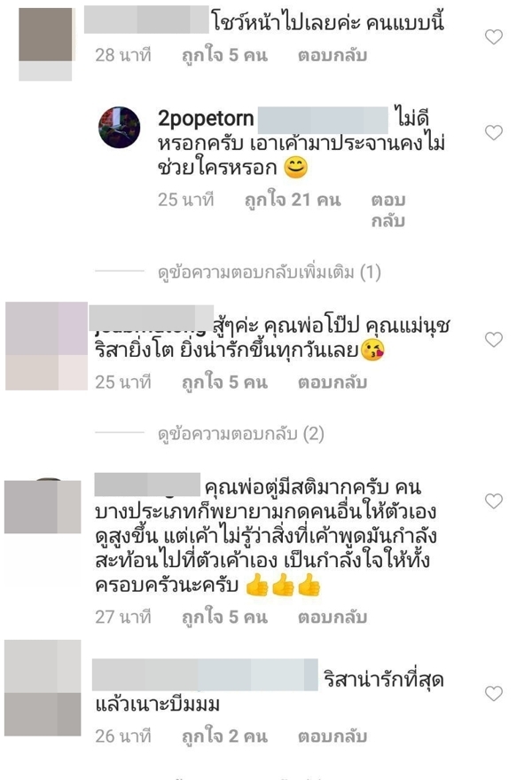View 5 likes on the topmost comment
Image resolution: width=532 pixels, height=780 pixels.
click(224, 55)
